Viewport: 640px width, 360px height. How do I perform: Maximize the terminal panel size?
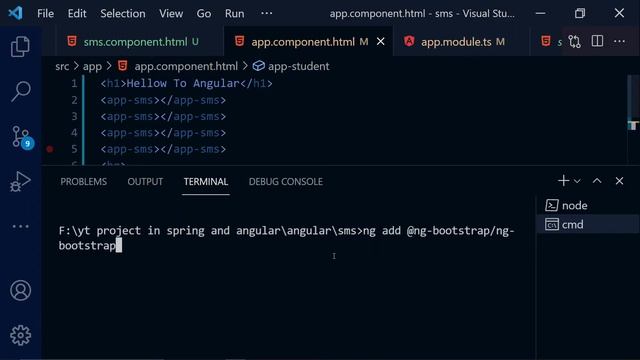click(x=597, y=180)
